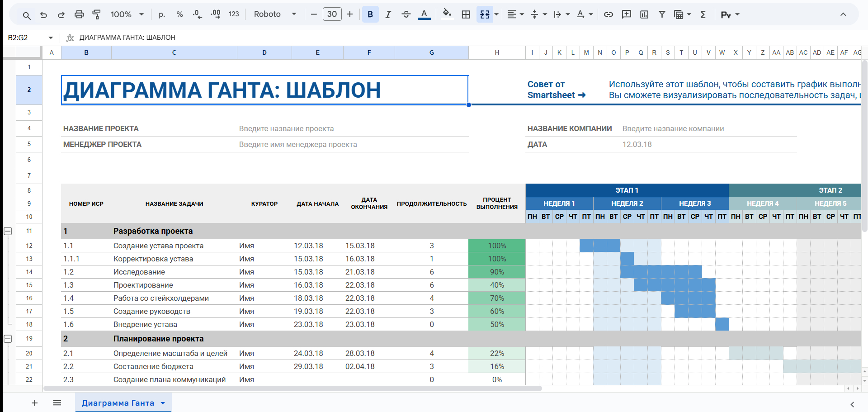868x412 pixels.
Task: Open the fill color picker
Action: 447,14
